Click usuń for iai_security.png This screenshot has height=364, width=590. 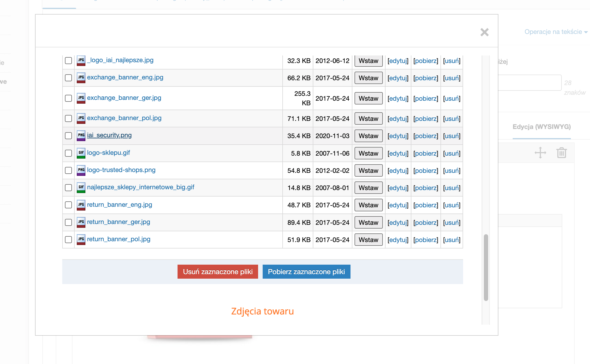(452, 136)
